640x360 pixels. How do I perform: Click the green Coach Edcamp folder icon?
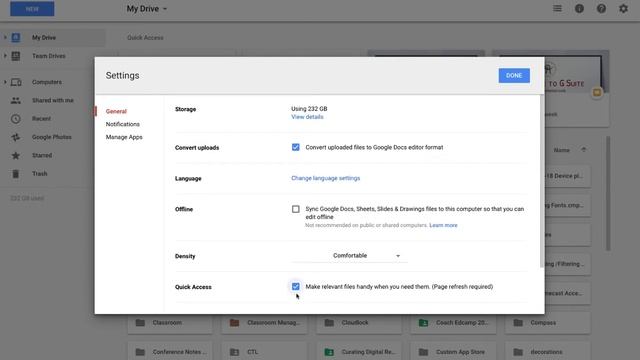(423, 323)
